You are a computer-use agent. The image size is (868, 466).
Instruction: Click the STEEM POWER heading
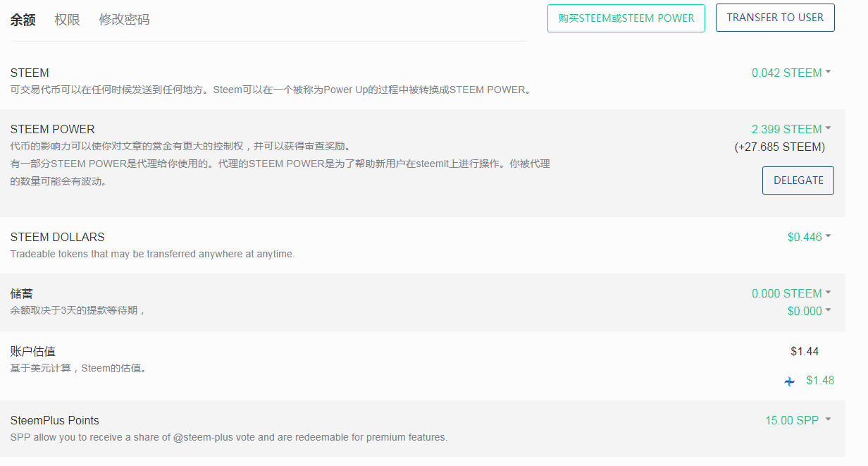click(52, 129)
